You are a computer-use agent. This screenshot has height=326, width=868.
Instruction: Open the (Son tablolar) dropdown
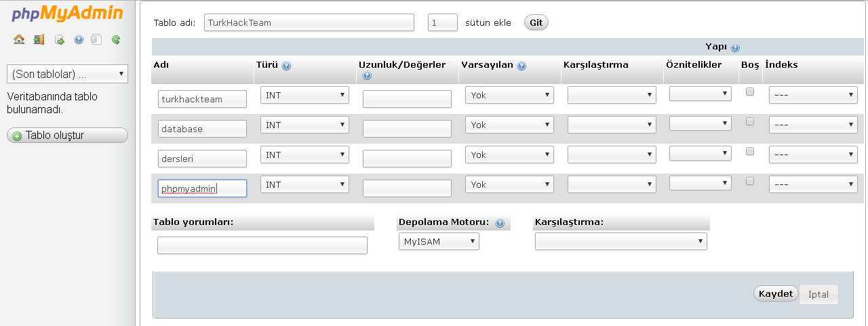pos(67,73)
